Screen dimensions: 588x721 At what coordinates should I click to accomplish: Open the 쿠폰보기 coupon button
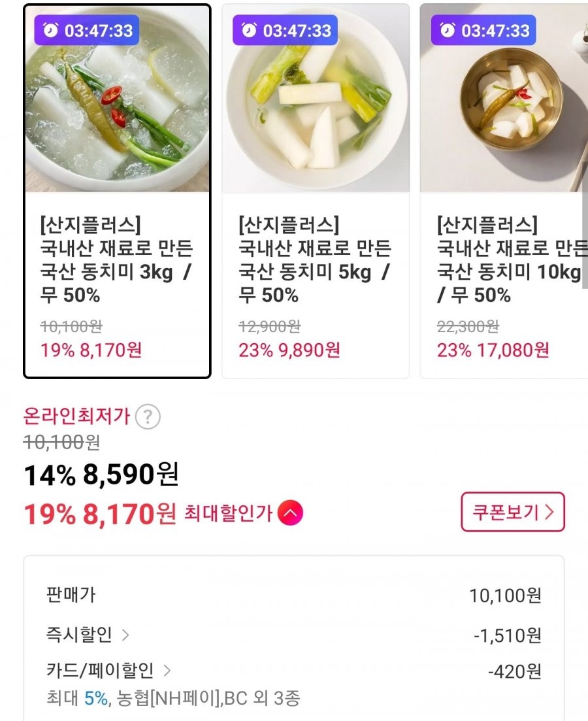pyautogui.click(x=513, y=512)
